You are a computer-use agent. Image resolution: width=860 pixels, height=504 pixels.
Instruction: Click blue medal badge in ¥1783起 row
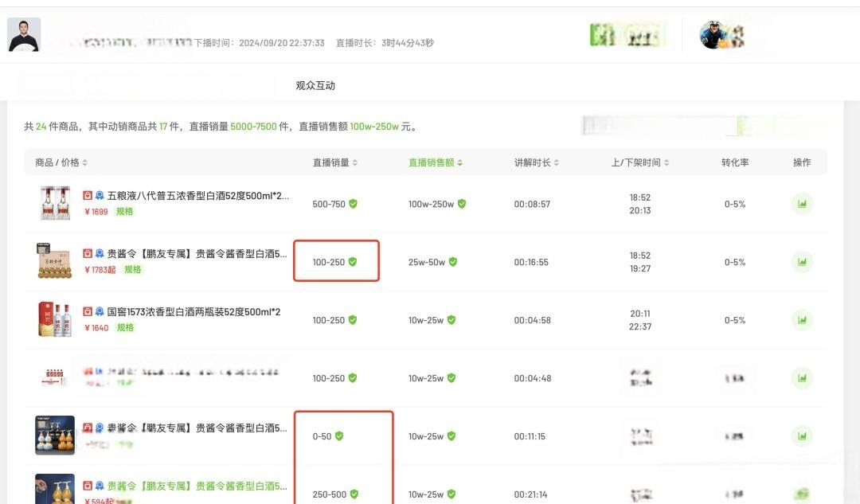point(100,254)
